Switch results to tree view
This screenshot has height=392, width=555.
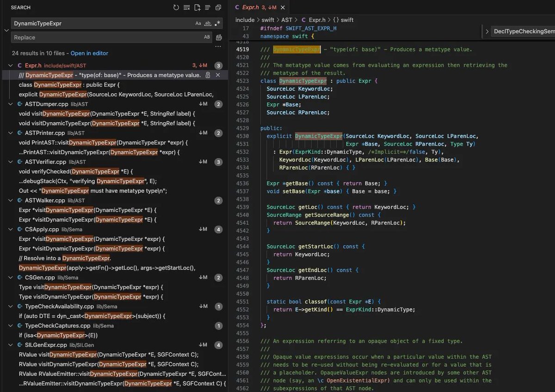click(208, 7)
